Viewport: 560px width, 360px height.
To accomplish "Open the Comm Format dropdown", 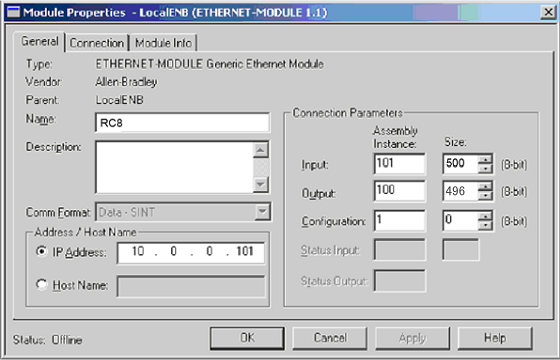I will tap(262, 212).
